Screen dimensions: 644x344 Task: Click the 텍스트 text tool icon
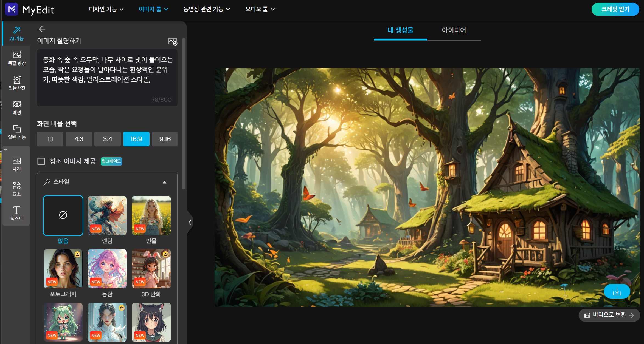point(17,213)
